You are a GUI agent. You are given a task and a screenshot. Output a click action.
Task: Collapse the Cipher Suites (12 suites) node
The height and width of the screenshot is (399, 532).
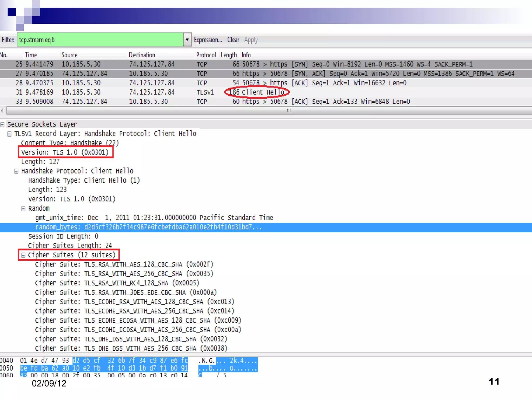coord(23,255)
